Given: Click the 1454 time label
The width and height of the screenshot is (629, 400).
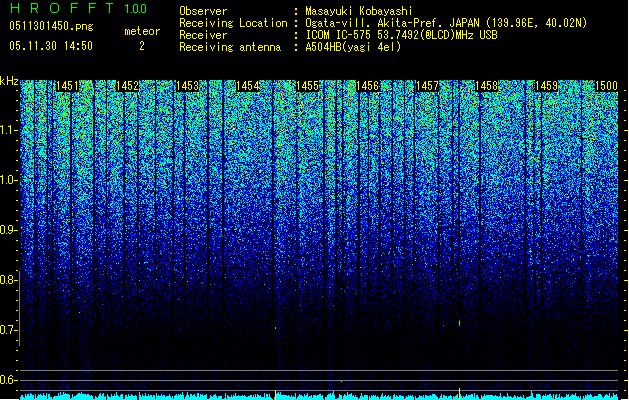Looking at the screenshot, I should 248,86.
